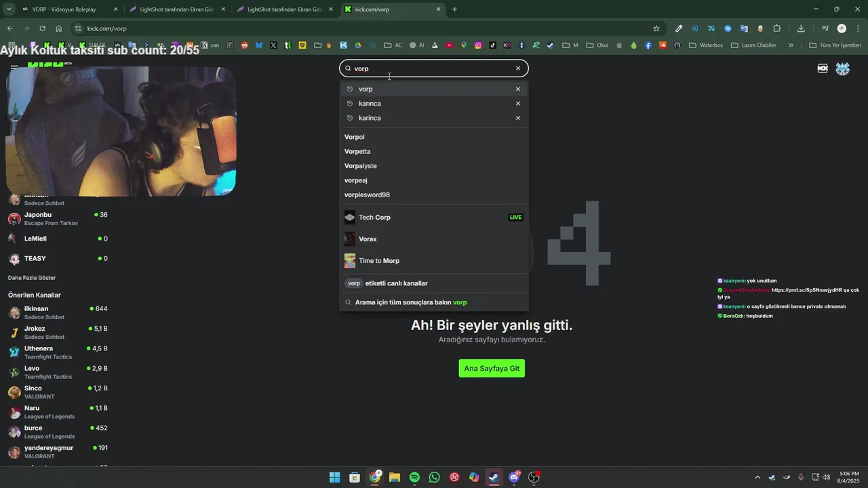
Task: Expand the tab search dropdown arrow
Action: (9, 9)
